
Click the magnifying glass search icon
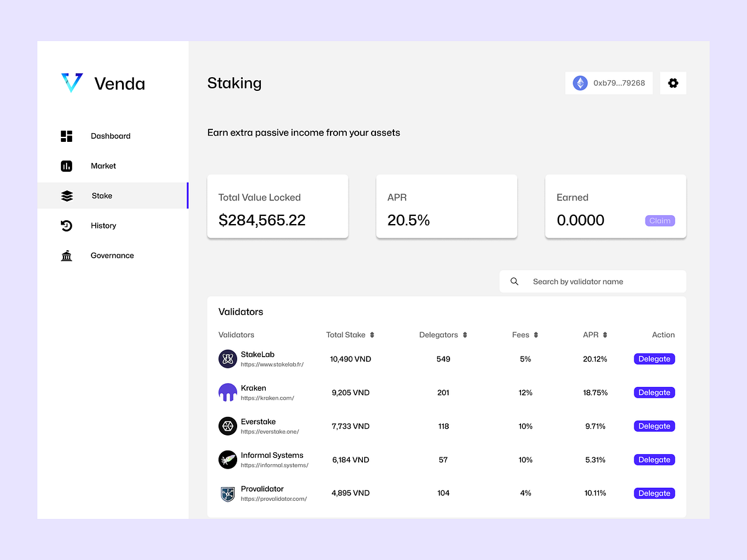(x=514, y=281)
